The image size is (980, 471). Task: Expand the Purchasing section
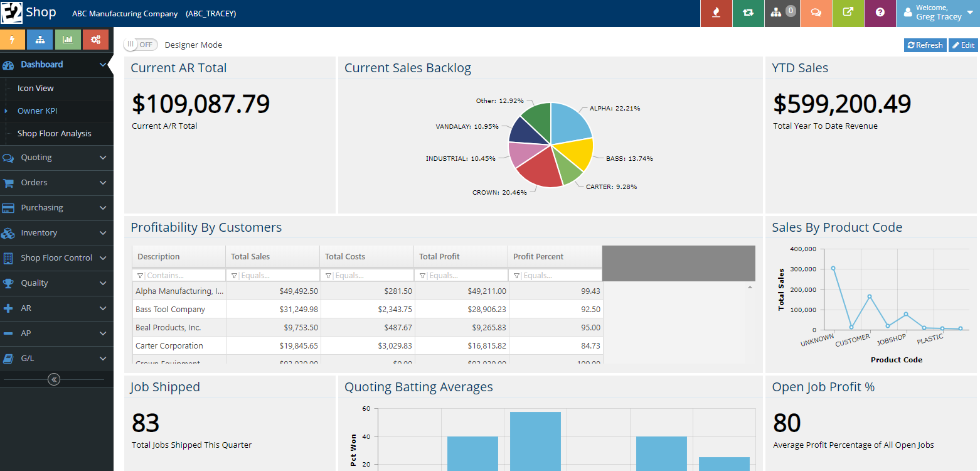(x=56, y=208)
